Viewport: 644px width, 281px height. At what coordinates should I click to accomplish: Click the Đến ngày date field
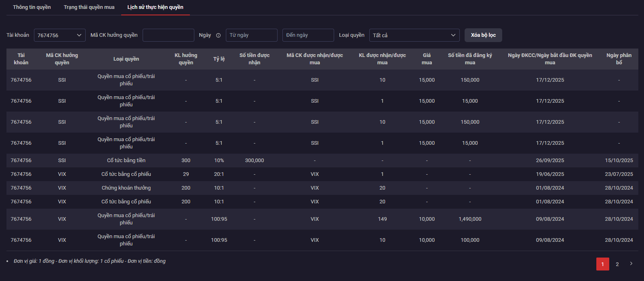(308, 35)
